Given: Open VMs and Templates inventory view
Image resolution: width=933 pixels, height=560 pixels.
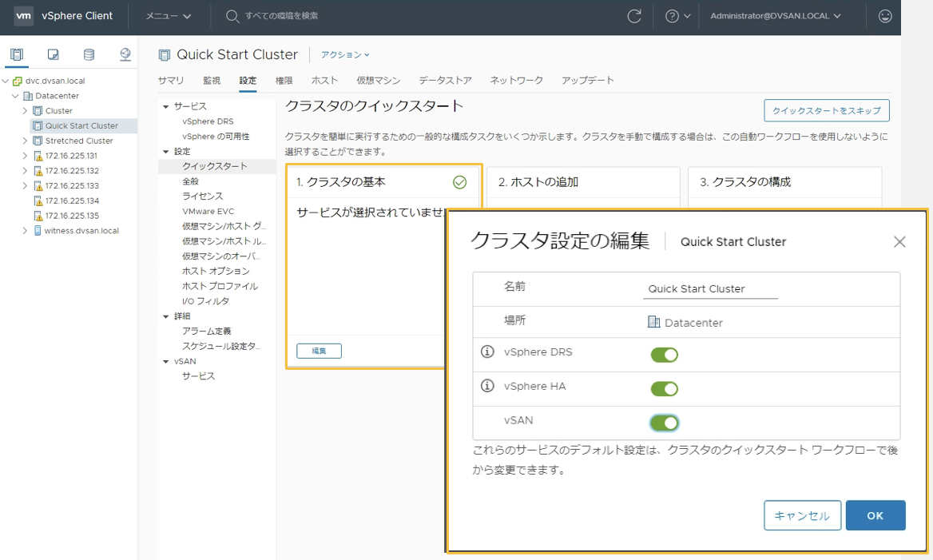Looking at the screenshot, I should point(53,55).
